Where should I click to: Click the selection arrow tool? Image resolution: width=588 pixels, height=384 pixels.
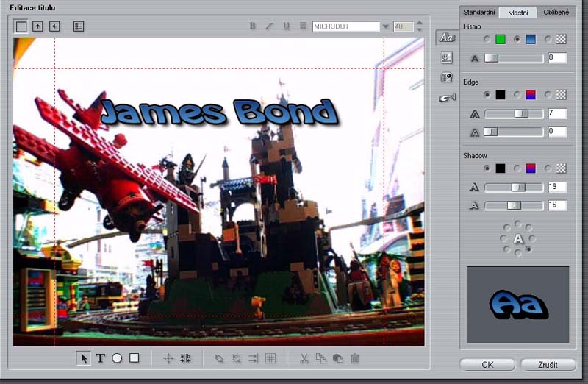click(84, 358)
